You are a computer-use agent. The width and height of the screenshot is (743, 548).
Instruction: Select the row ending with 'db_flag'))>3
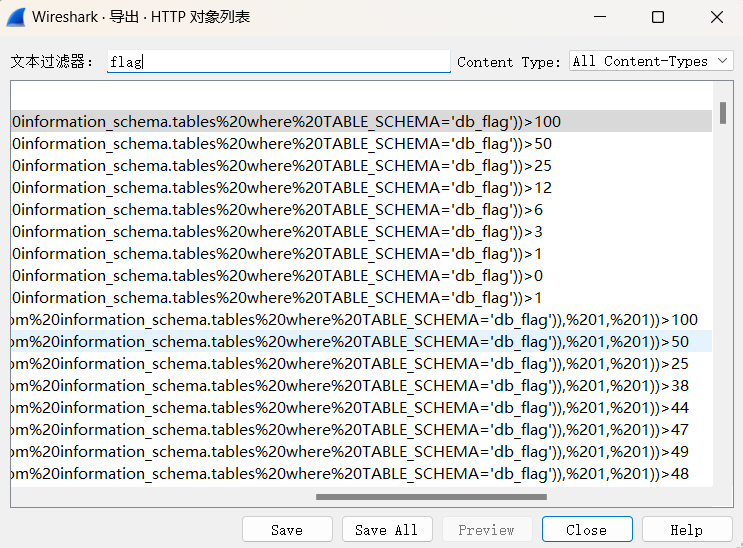pyautogui.click(x=361, y=232)
